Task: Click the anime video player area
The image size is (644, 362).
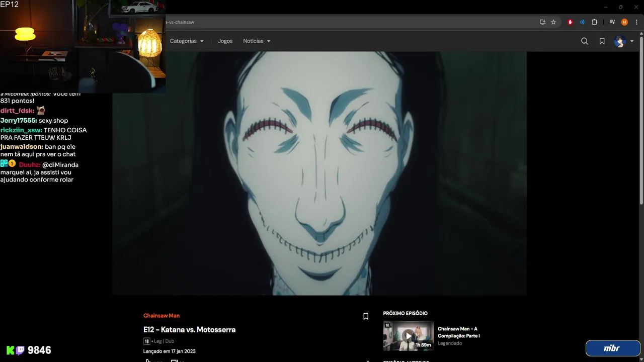Action: pyautogui.click(x=319, y=173)
